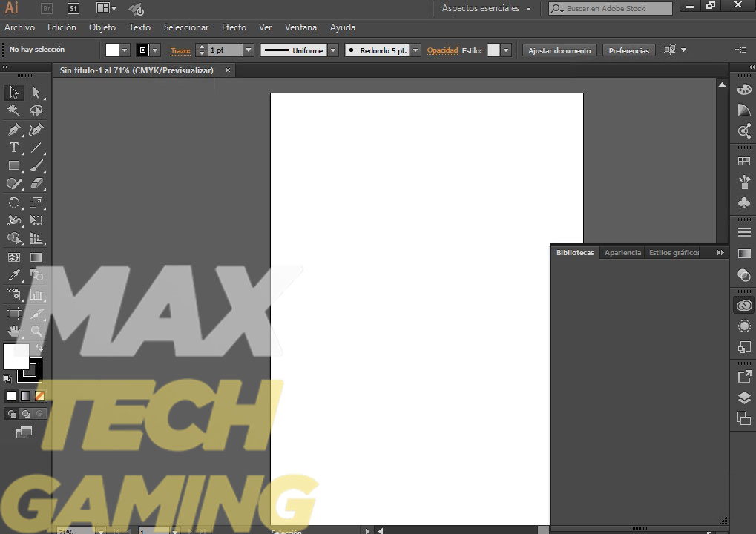The image size is (756, 534).
Task: Open Adobe Stock (St) button
Action: point(73,9)
